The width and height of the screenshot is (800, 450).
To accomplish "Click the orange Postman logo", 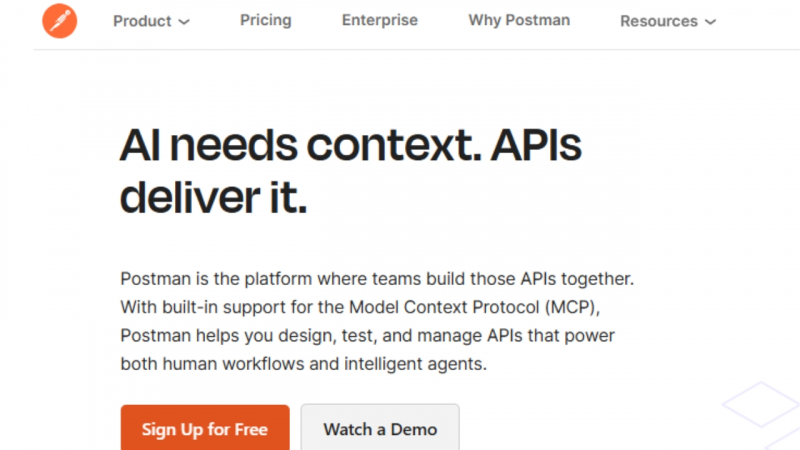I will [x=60, y=21].
